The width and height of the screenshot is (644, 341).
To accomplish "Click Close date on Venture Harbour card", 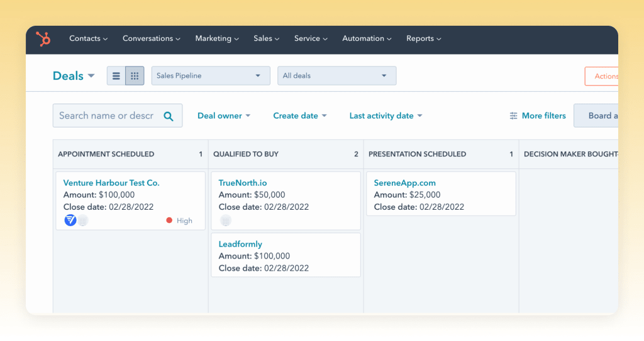I will coord(108,207).
